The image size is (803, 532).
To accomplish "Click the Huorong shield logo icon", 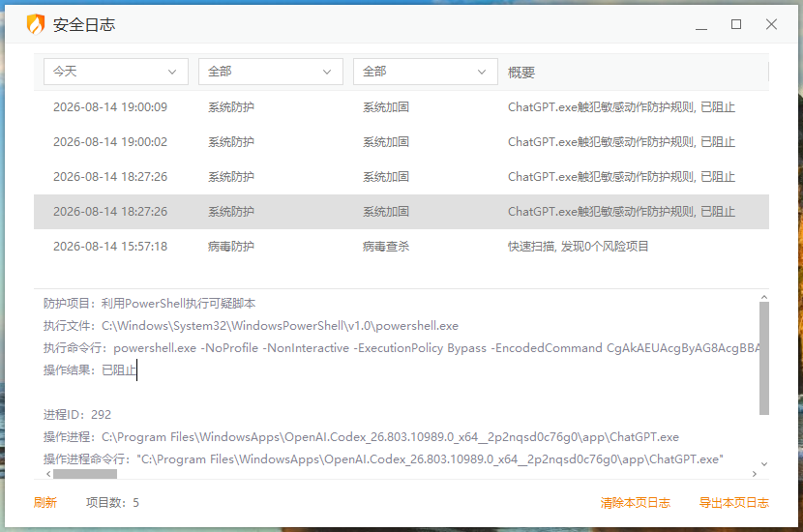I will 36,24.
